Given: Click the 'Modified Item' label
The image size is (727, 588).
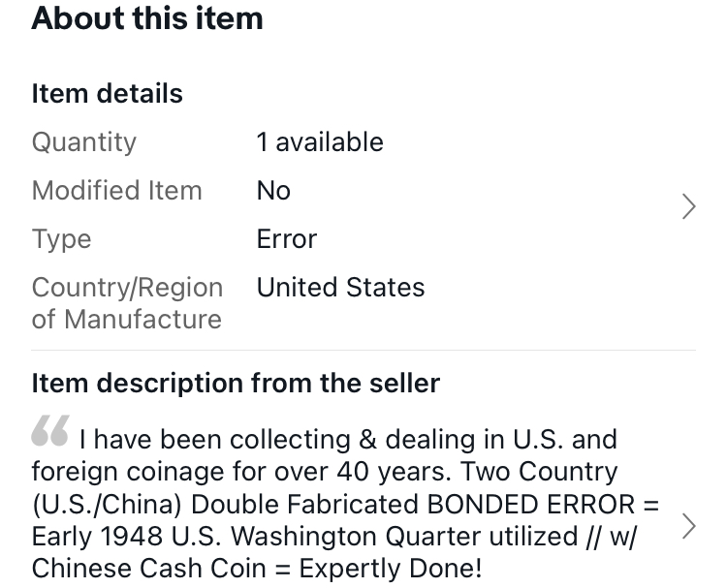Looking at the screenshot, I should click(117, 191).
